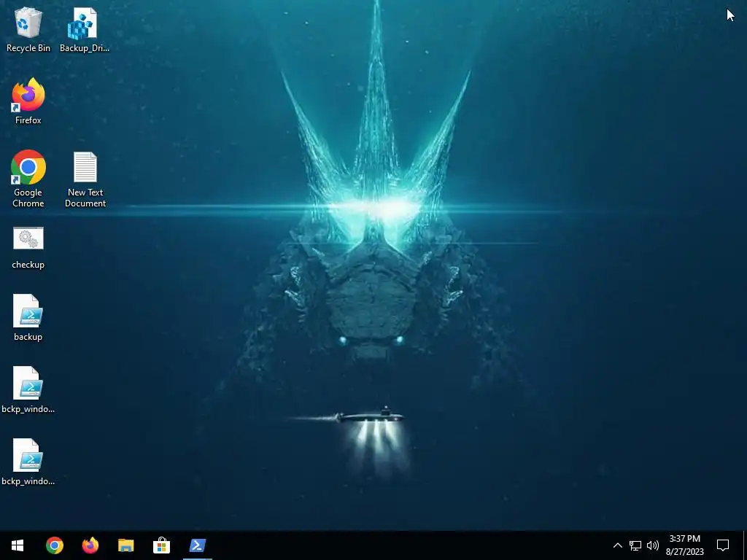
Task: Select the New Text Document file
Action: 85,179
